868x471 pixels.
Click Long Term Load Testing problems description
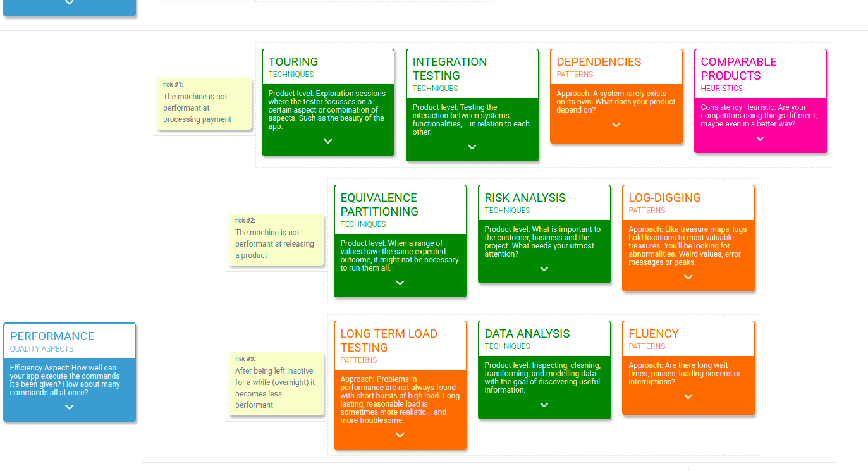400,400
